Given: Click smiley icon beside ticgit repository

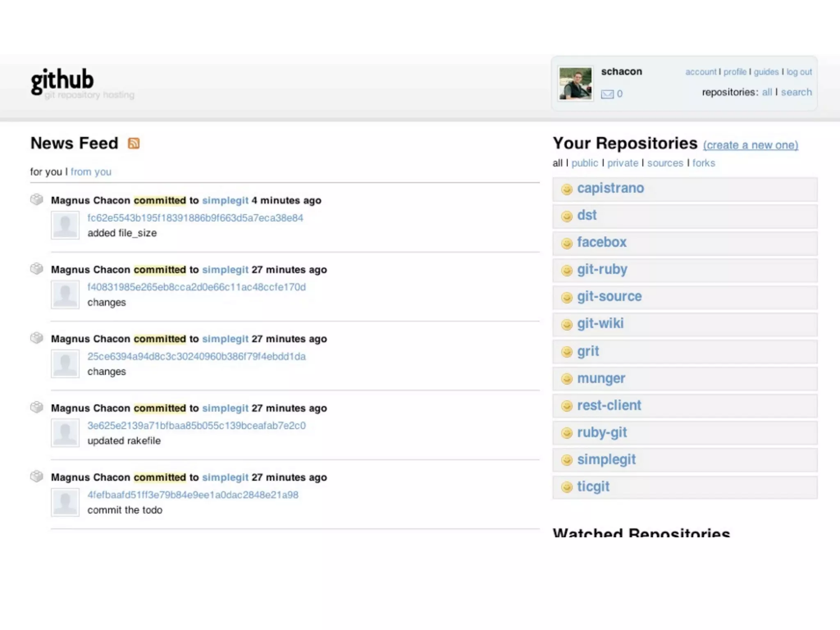Looking at the screenshot, I should tap(566, 487).
